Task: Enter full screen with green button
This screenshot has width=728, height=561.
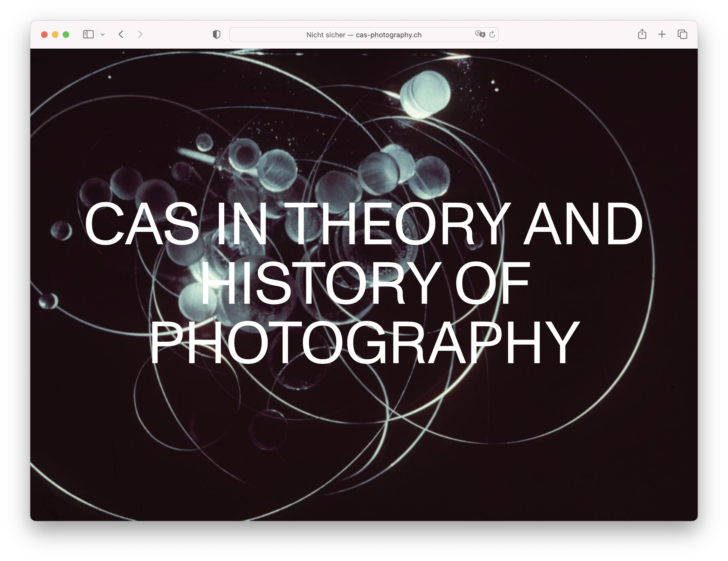Action: (66, 34)
